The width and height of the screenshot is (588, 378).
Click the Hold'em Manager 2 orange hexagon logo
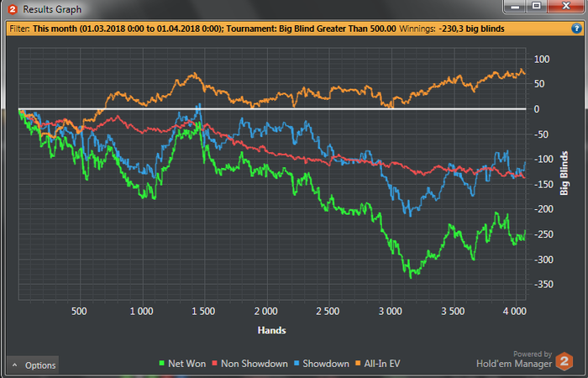tap(564, 361)
